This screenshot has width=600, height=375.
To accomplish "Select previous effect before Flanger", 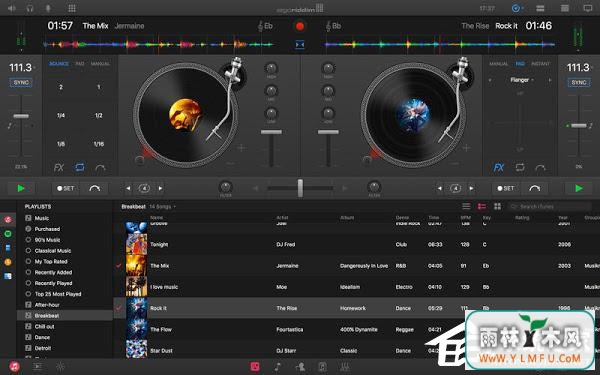I will [490, 80].
